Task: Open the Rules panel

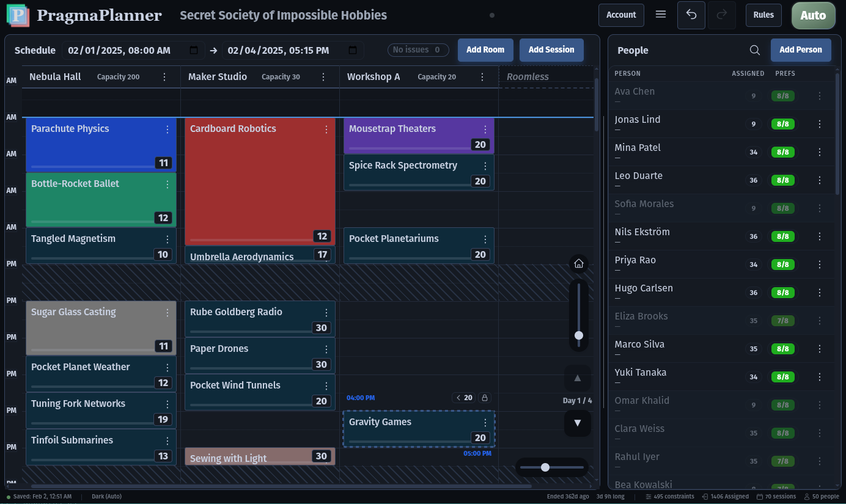Action: tap(763, 15)
